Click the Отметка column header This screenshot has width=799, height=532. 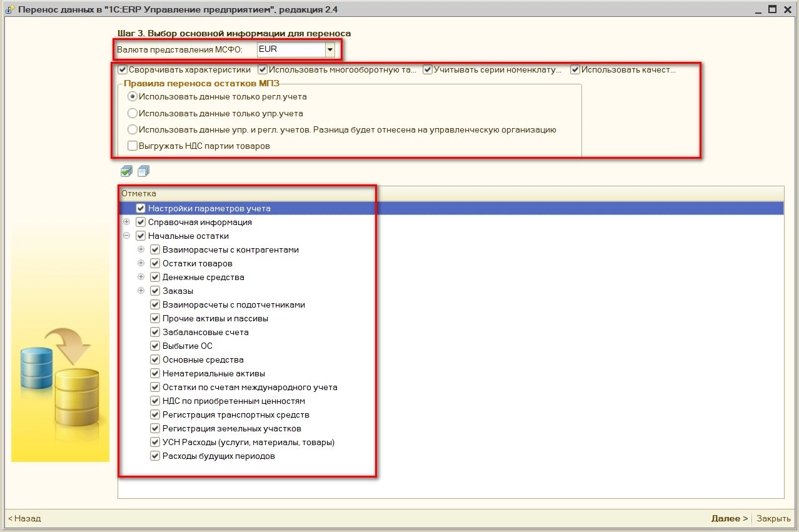451,193
